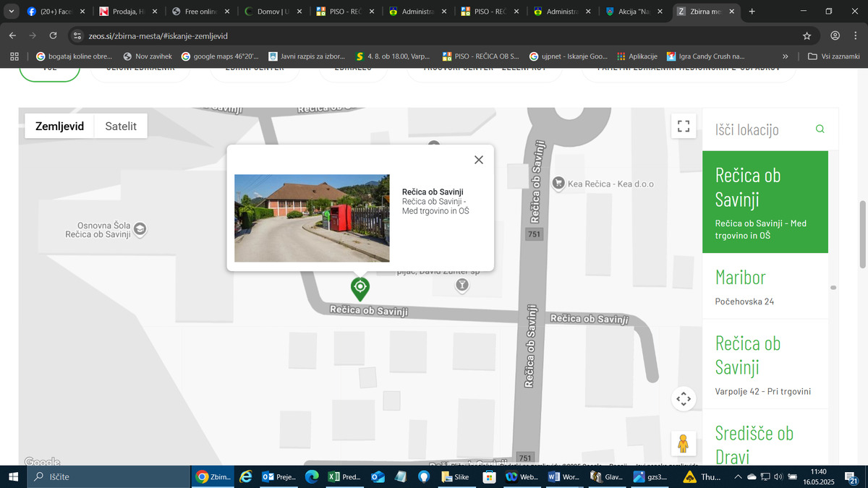The height and width of the screenshot is (488, 868).
Task: Open bogataj koline bookmark
Action: (75, 56)
